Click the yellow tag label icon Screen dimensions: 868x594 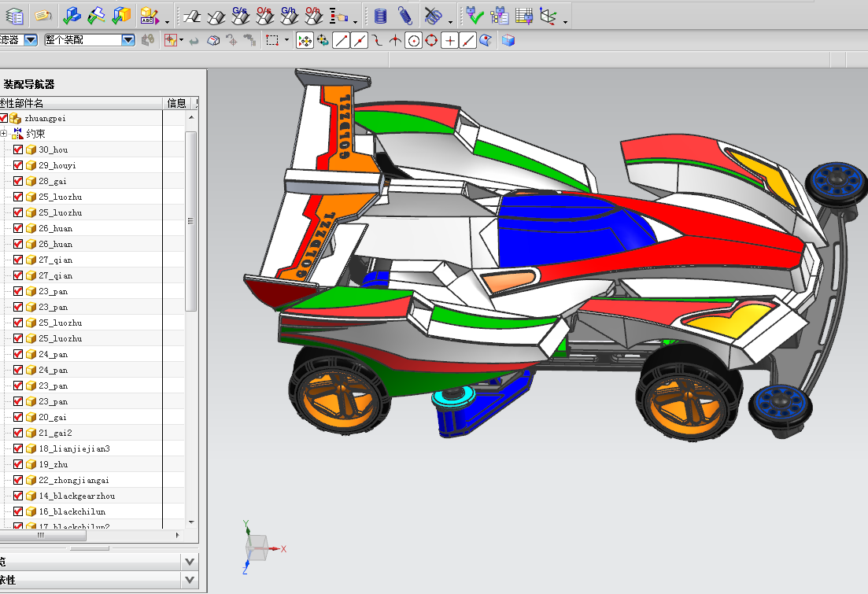click(43, 16)
